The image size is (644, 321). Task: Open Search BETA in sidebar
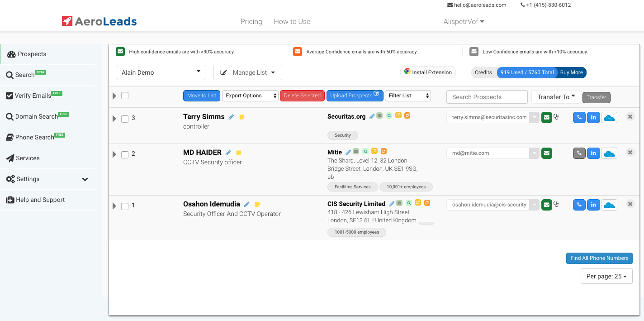(x=47, y=75)
